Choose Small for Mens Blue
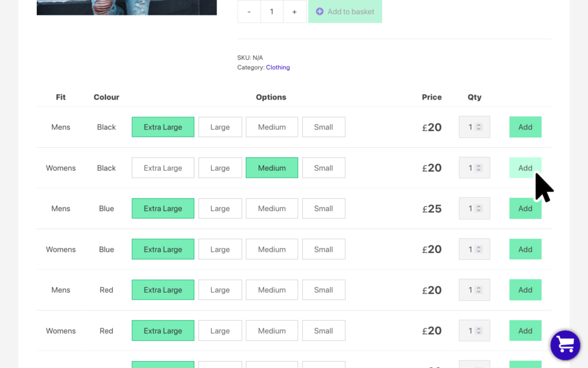588x368 pixels. [x=324, y=208]
